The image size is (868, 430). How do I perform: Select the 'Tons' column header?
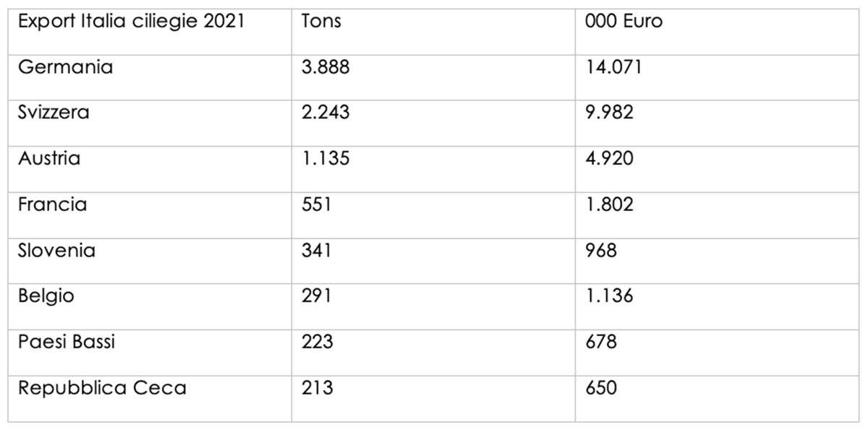(x=433, y=31)
